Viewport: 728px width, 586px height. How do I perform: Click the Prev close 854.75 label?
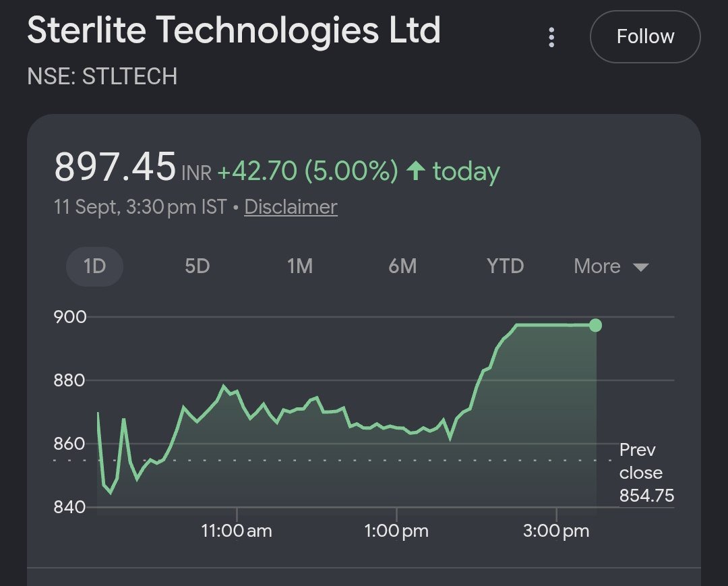(x=646, y=472)
